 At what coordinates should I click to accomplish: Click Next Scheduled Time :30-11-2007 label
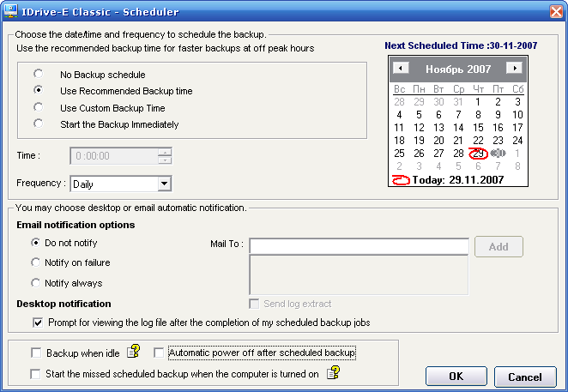tap(461, 45)
